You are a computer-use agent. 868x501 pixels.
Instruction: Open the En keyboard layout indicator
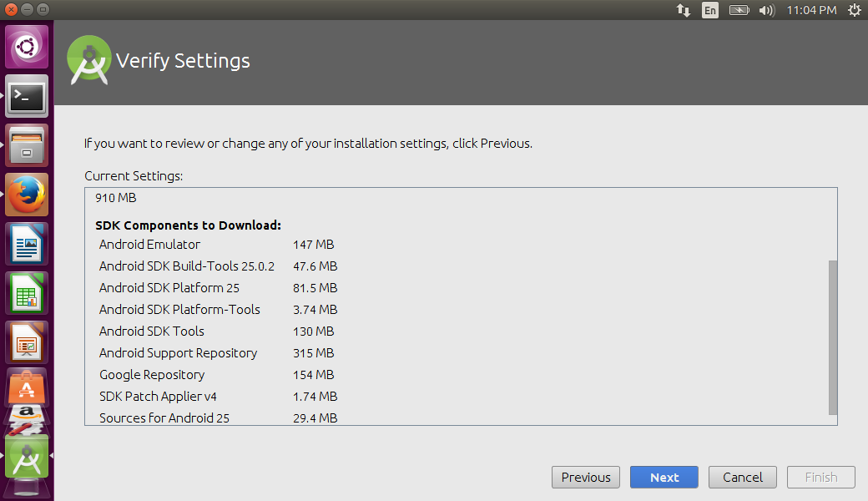[709, 10]
